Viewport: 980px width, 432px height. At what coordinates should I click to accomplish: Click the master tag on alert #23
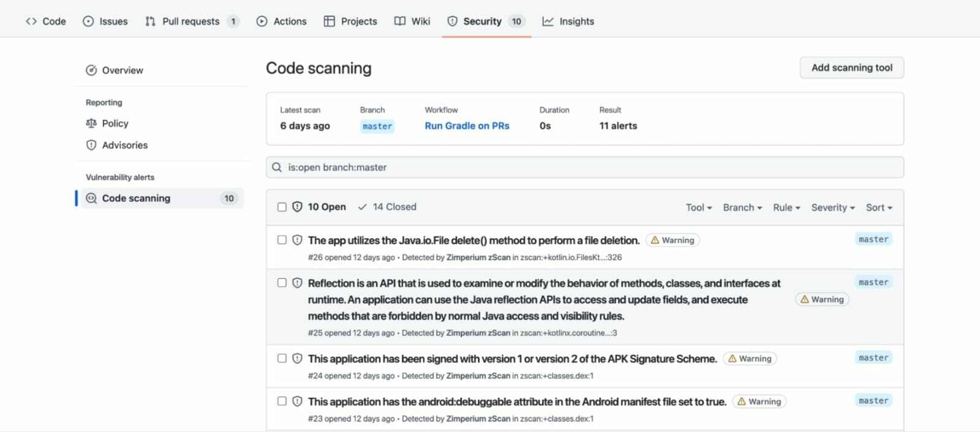(x=873, y=400)
